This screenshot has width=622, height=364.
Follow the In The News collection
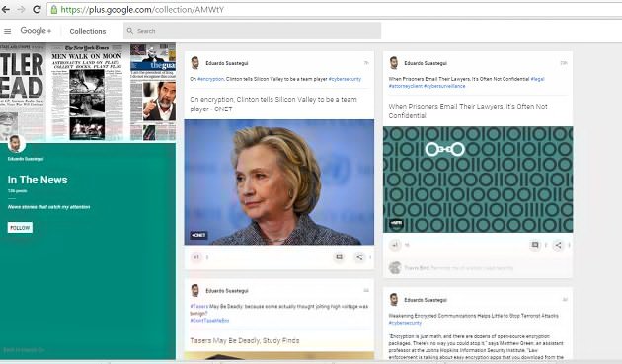click(20, 228)
